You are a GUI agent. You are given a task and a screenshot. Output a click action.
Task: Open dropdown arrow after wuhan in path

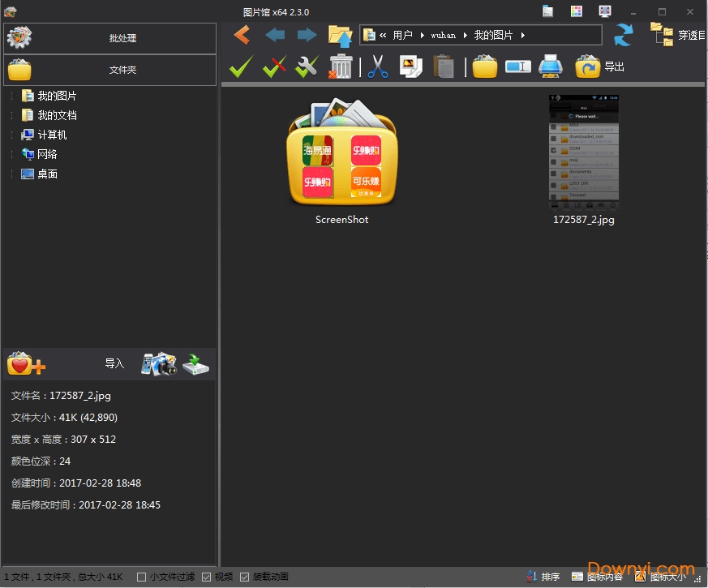466,36
